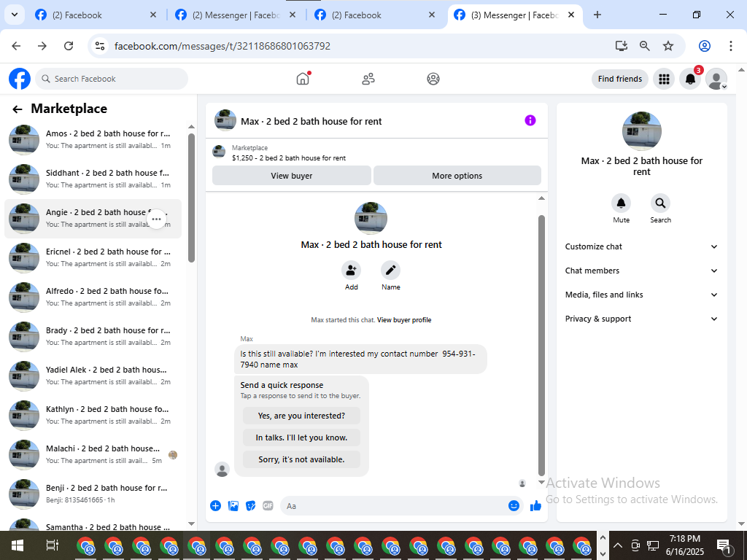Image resolution: width=747 pixels, height=560 pixels.
Task: Open the account profile picture menu
Action: point(716,79)
